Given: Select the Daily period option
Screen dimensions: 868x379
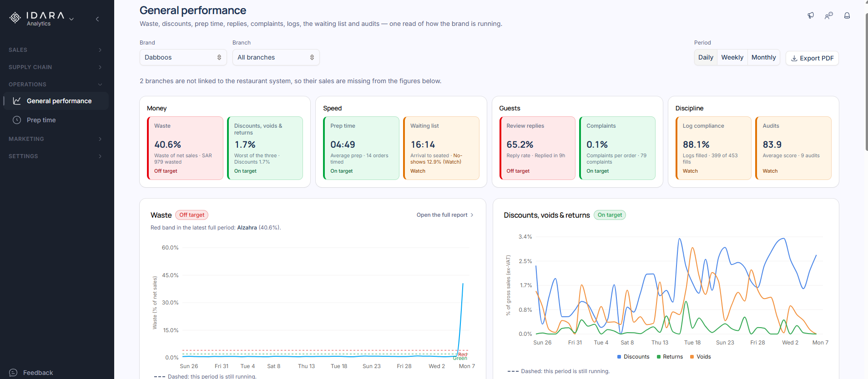Looking at the screenshot, I should coord(706,57).
